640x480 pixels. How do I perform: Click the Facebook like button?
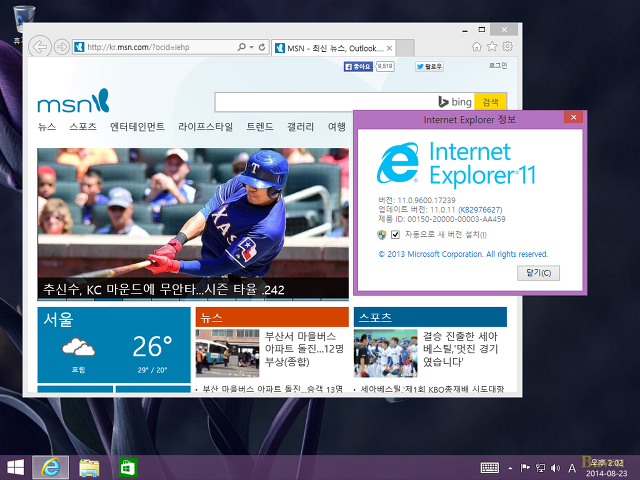click(358, 66)
